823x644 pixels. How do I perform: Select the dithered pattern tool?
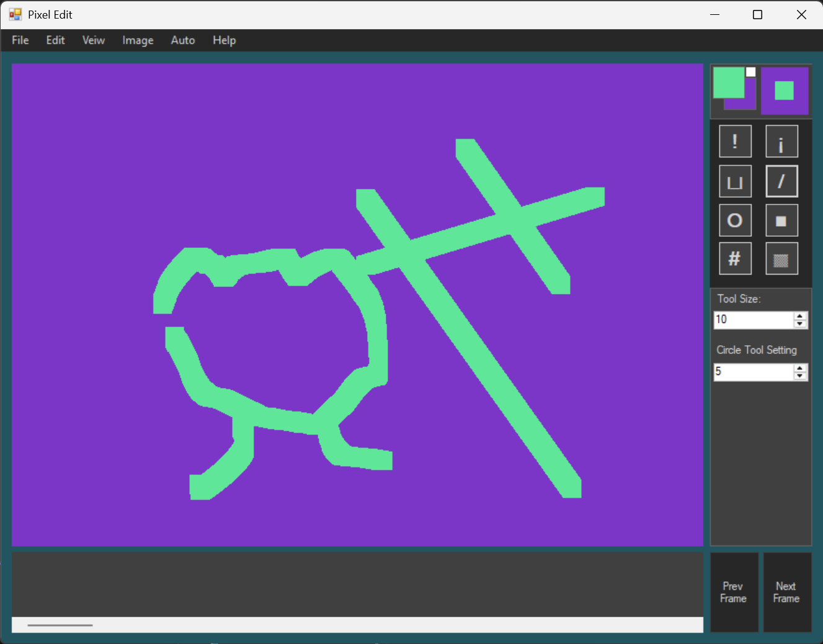coord(781,258)
